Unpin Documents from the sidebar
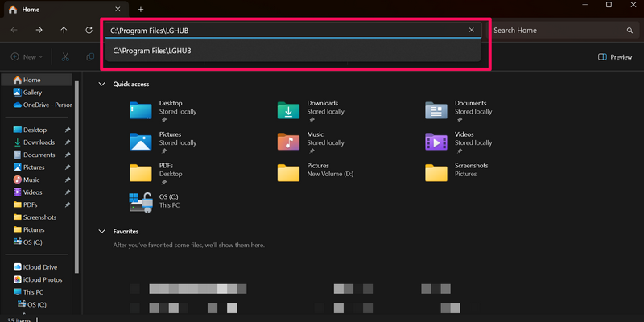The width and height of the screenshot is (644, 322). (68, 155)
